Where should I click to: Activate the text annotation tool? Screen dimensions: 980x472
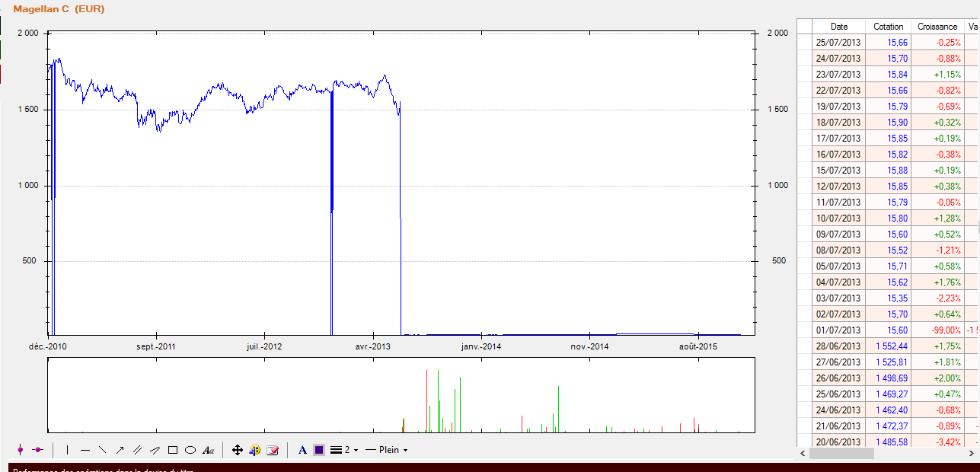pyautogui.click(x=208, y=450)
